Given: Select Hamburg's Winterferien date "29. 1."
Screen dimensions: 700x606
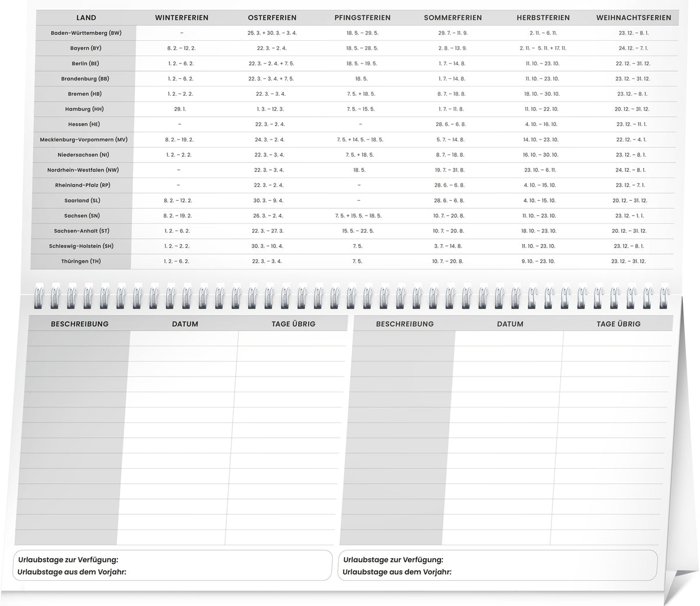Looking at the screenshot, I should click(180, 109).
